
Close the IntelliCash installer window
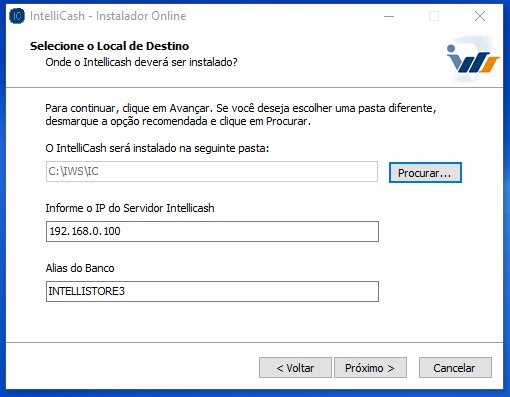pos(480,16)
